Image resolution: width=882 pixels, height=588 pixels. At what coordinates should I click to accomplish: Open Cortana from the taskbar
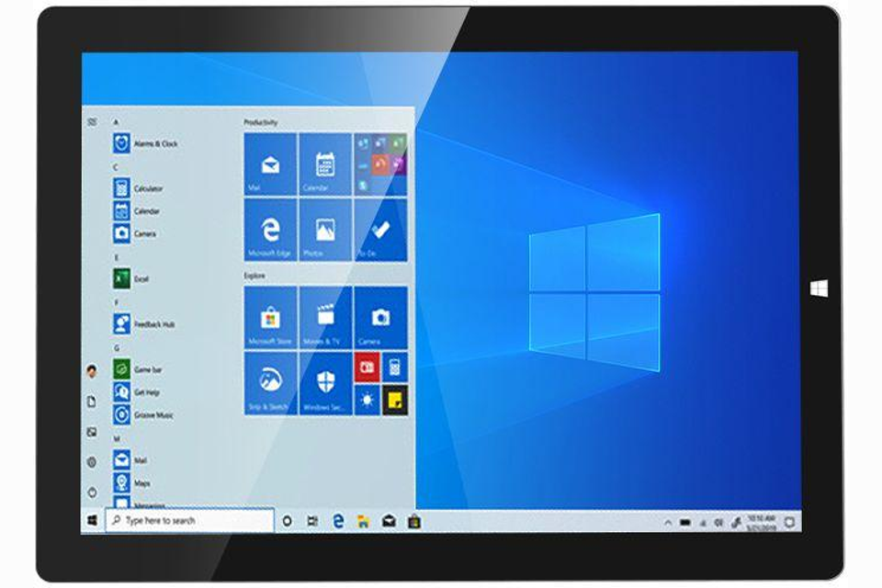(x=287, y=522)
